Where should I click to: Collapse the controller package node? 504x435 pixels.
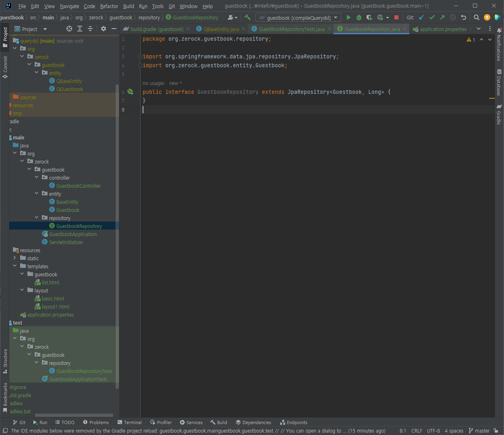click(37, 178)
